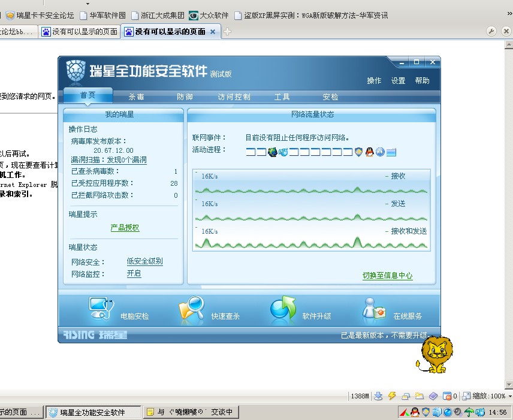Viewport: 513px width, 420px height.
Task: Click the QQ penguin tray icon
Action: click(415, 412)
